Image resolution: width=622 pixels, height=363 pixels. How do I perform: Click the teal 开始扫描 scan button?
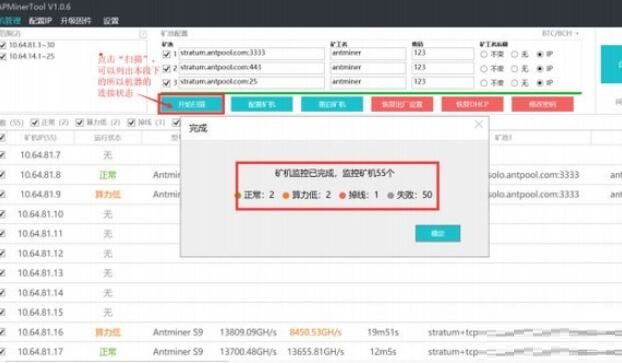pyautogui.click(x=192, y=104)
